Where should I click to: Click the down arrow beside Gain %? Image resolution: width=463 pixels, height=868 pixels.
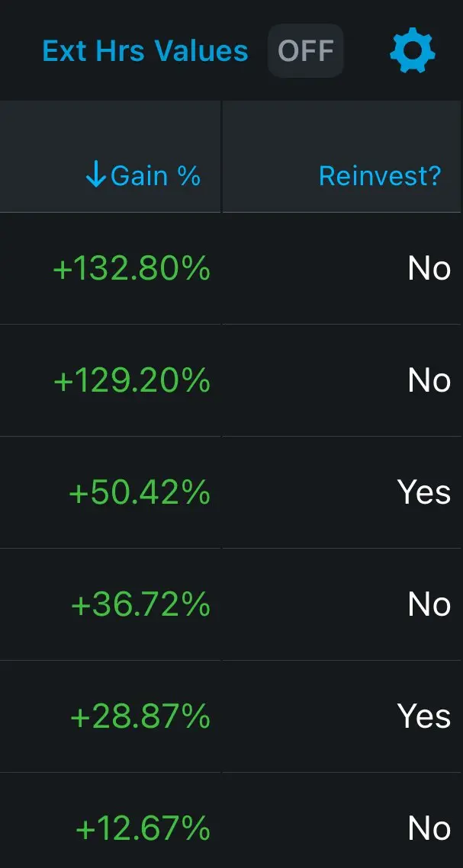(x=96, y=176)
